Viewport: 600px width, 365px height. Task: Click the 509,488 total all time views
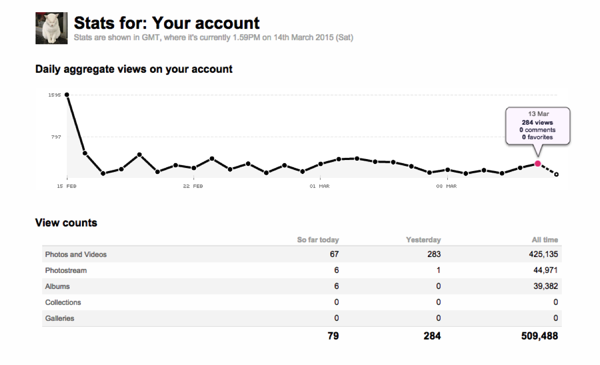coord(540,336)
